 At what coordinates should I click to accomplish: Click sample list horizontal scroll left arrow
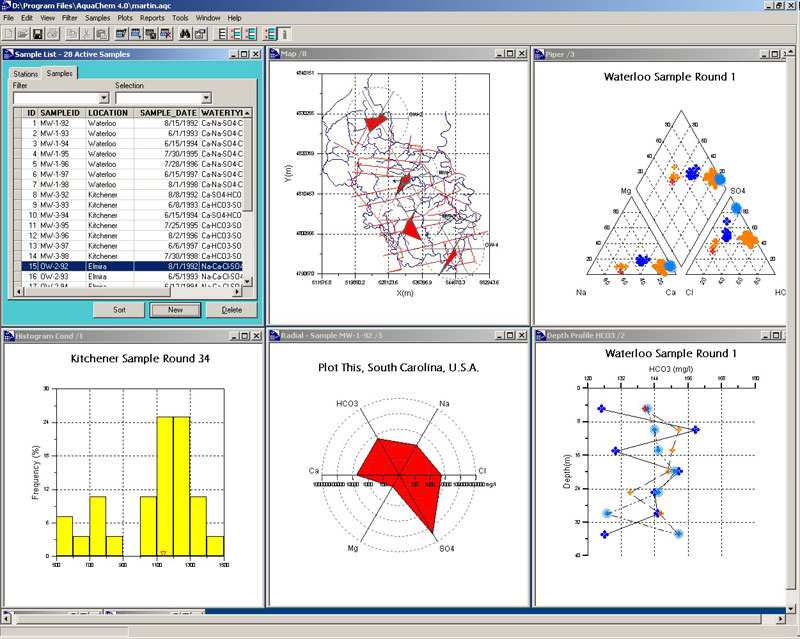tap(19, 291)
